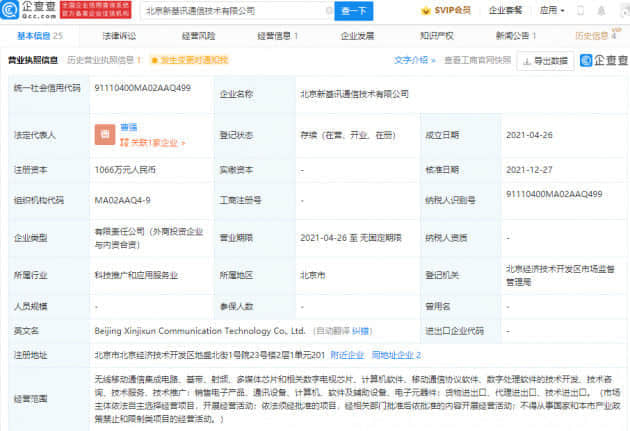Switch to the 经营风险 tab
The height and width of the screenshot is (431, 630).
[x=198, y=36]
